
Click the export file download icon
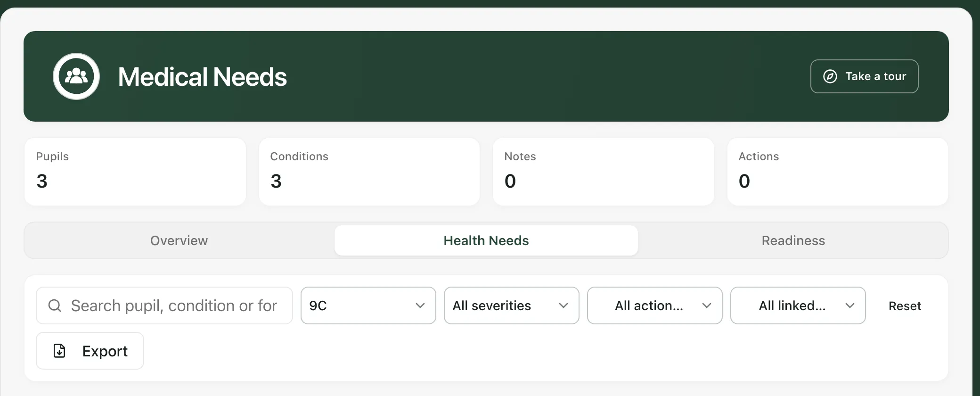coord(59,351)
